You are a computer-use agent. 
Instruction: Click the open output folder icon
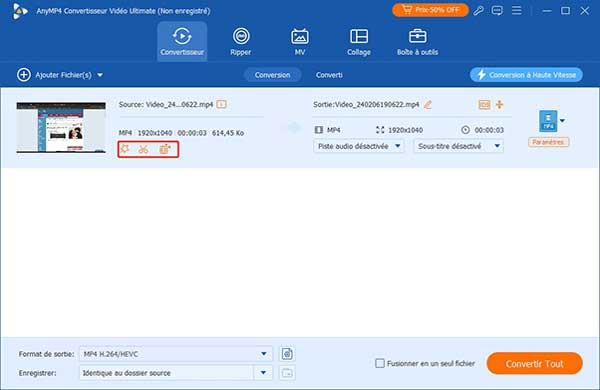(x=287, y=373)
